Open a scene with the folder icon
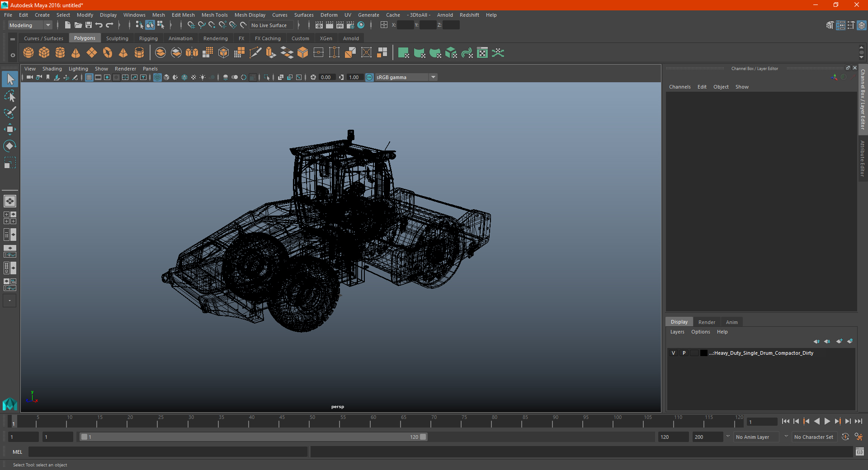Image resolution: width=868 pixels, height=470 pixels. tap(78, 25)
